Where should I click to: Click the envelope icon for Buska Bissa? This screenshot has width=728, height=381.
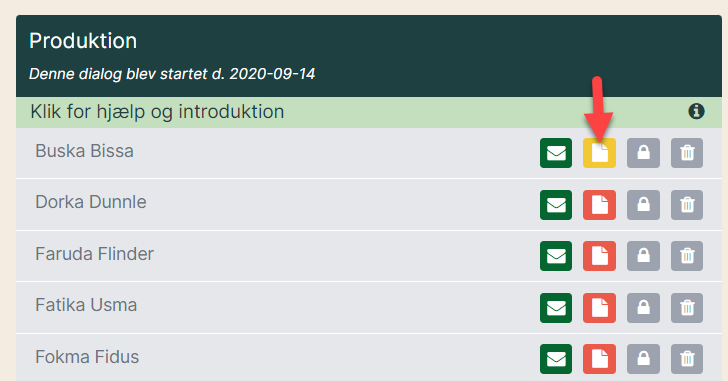click(x=556, y=153)
